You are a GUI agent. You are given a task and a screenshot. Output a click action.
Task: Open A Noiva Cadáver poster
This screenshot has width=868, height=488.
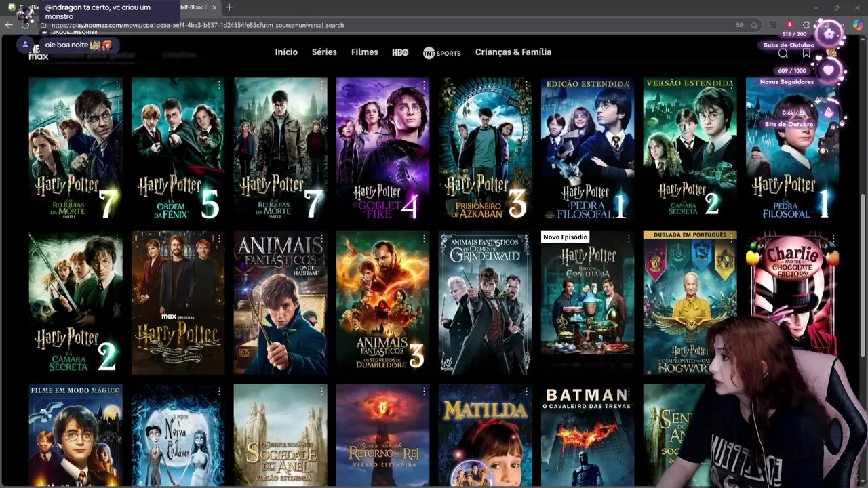[178, 434]
